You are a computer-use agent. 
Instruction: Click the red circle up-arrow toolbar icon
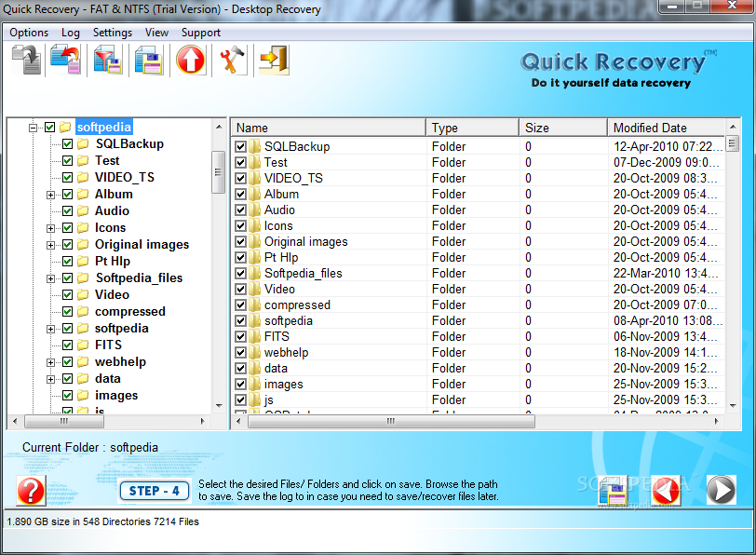tap(191, 60)
